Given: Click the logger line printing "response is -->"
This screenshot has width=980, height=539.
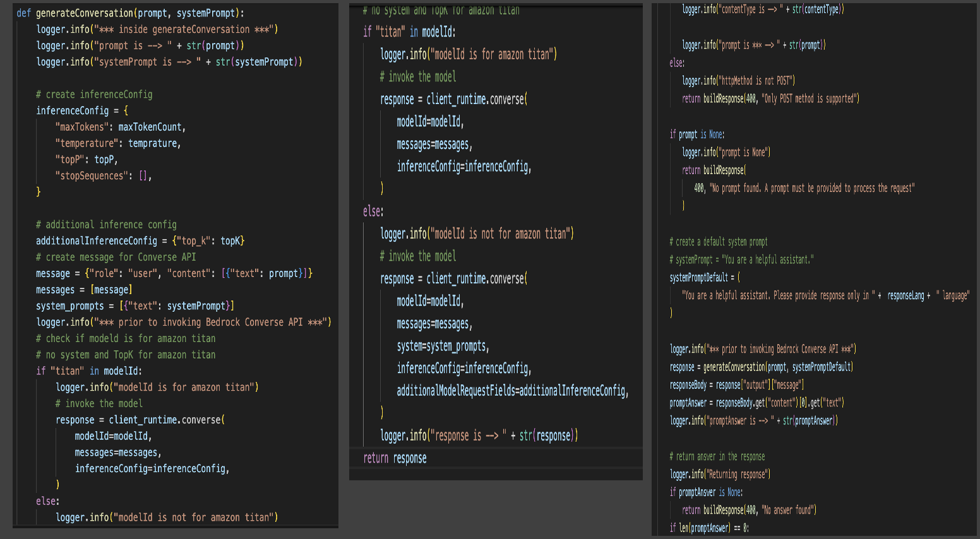Looking at the screenshot, I should pyautogui.click(x=479, y=435).
